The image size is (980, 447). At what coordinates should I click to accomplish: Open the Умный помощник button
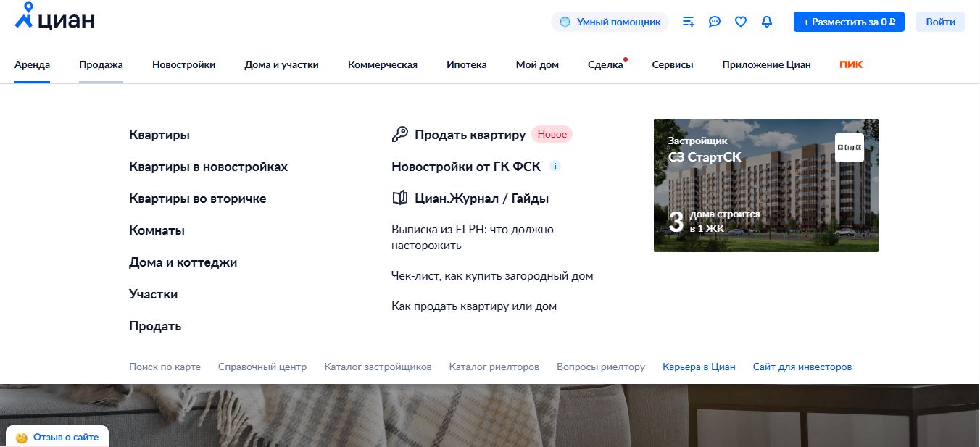(x=610, y=22)
